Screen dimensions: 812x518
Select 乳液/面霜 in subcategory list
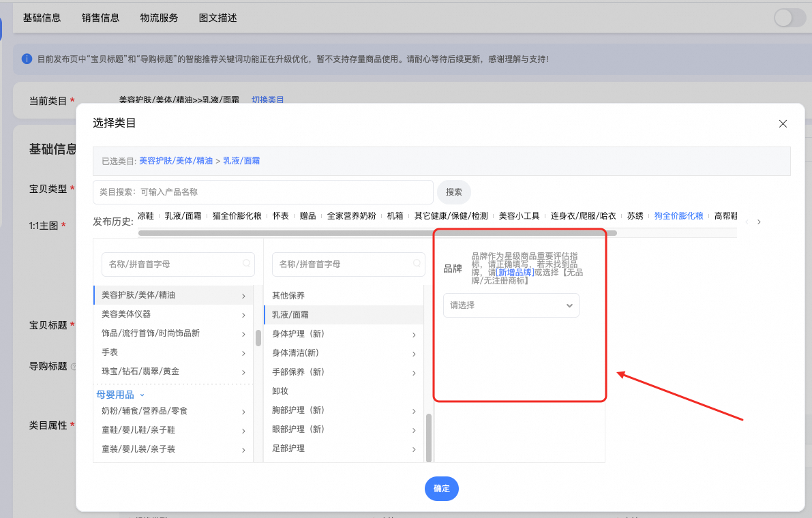pyautogui.click(x=344, y=315)
